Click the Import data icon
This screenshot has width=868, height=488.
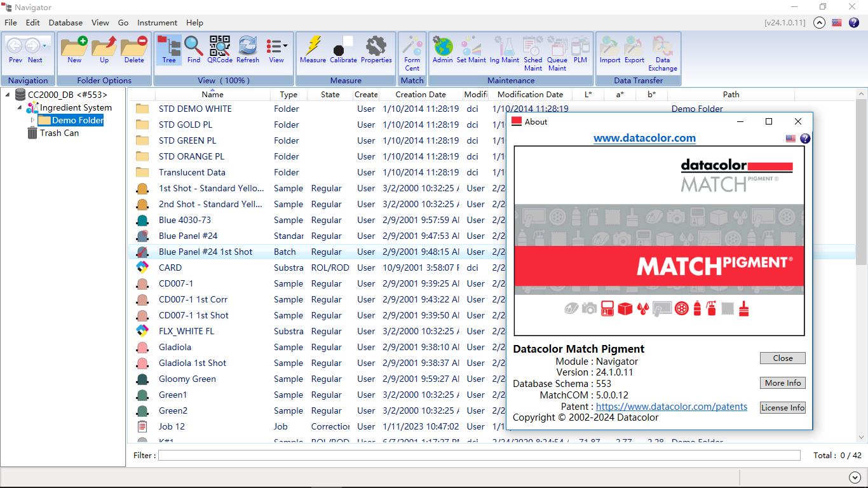point(610,50)
